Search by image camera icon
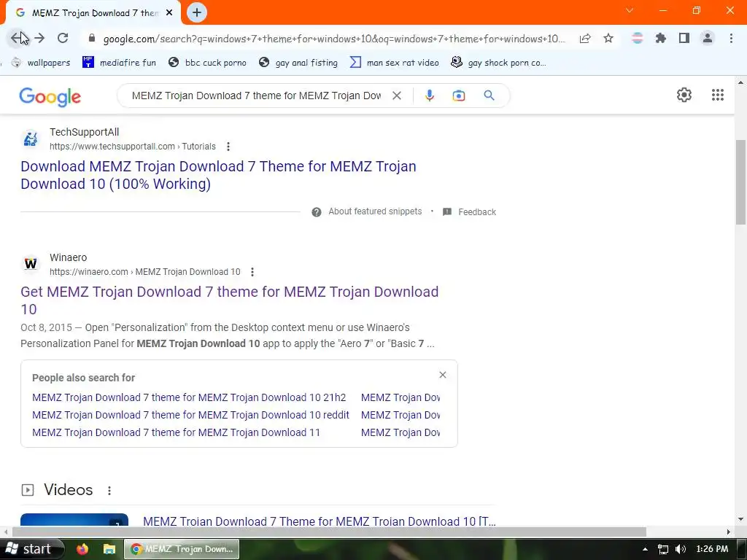This screenshot has width=747, height=560. coord(459,96)
